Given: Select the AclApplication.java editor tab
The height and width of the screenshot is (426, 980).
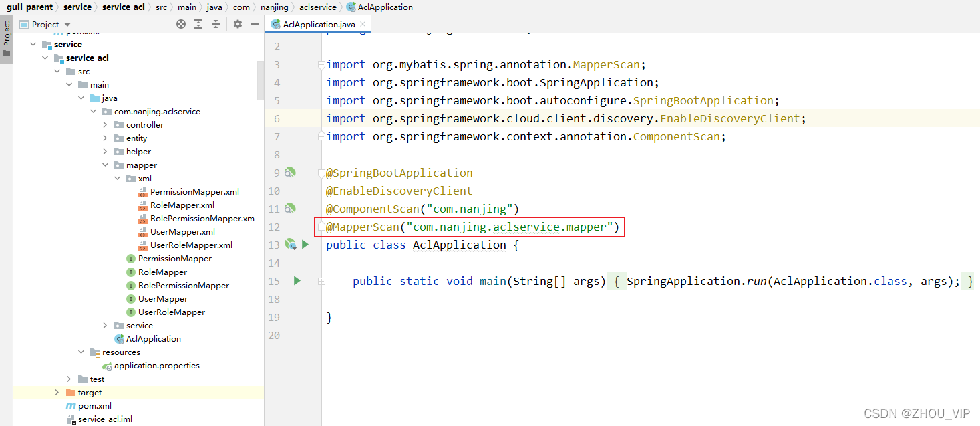Looking at the screenshot, I should tap(317, 24).
